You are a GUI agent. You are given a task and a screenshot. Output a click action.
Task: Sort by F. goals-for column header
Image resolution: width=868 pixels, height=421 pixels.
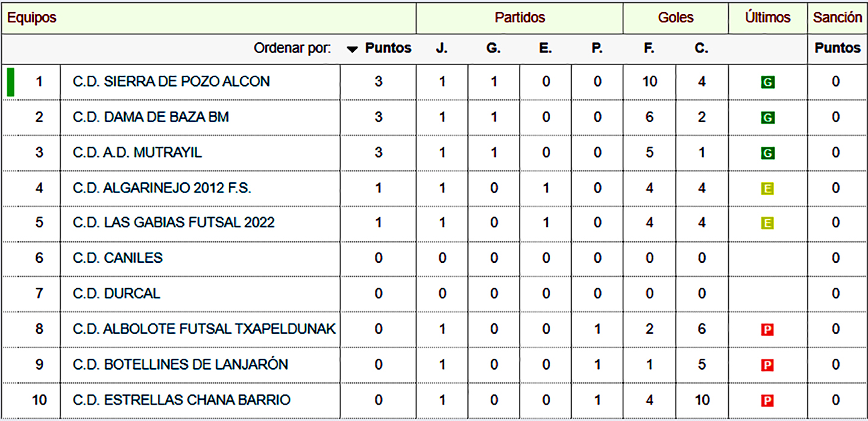click(649, 48)
